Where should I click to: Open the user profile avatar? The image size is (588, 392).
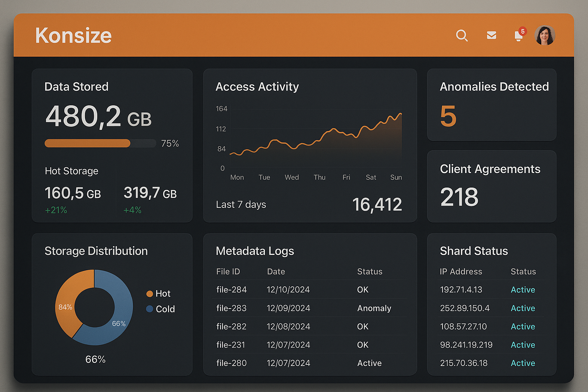click(545, 36)
